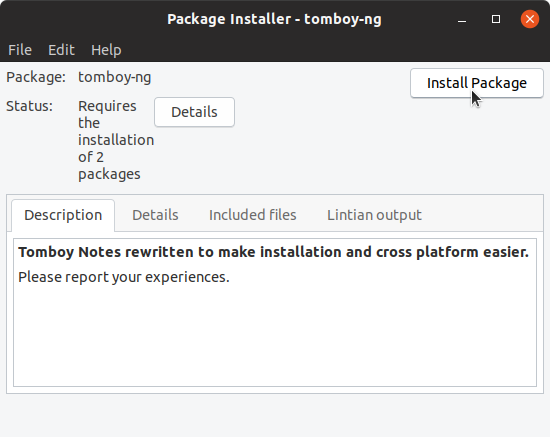This screenshot has height=437, width=550.
Task: Click the Install Package button
Action: (x=477, y=83)
